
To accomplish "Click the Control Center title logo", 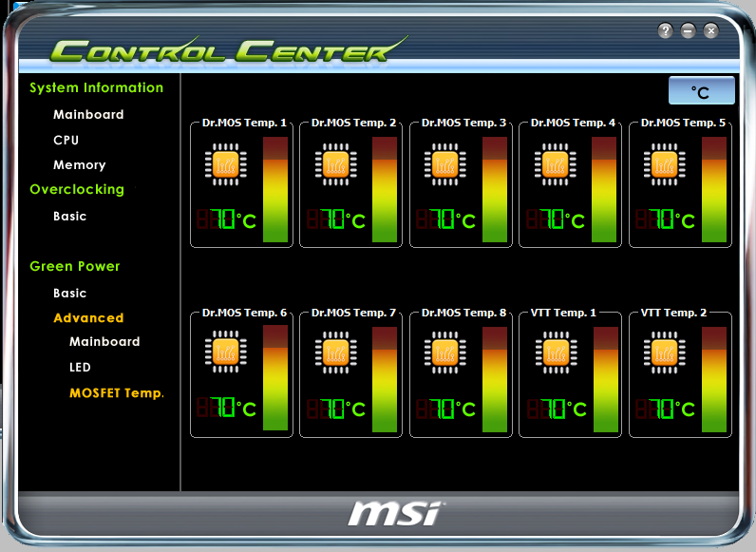I will [x=227, y=50].
